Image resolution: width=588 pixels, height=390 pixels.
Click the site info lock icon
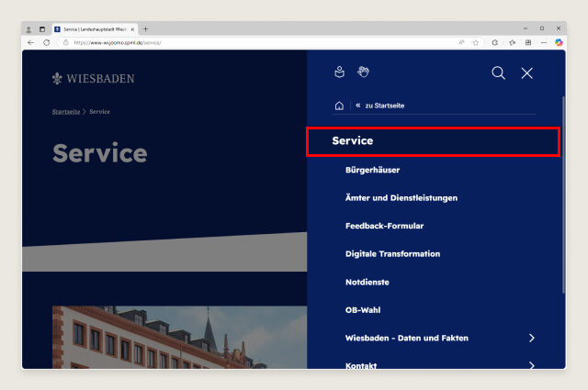(65, 43)
